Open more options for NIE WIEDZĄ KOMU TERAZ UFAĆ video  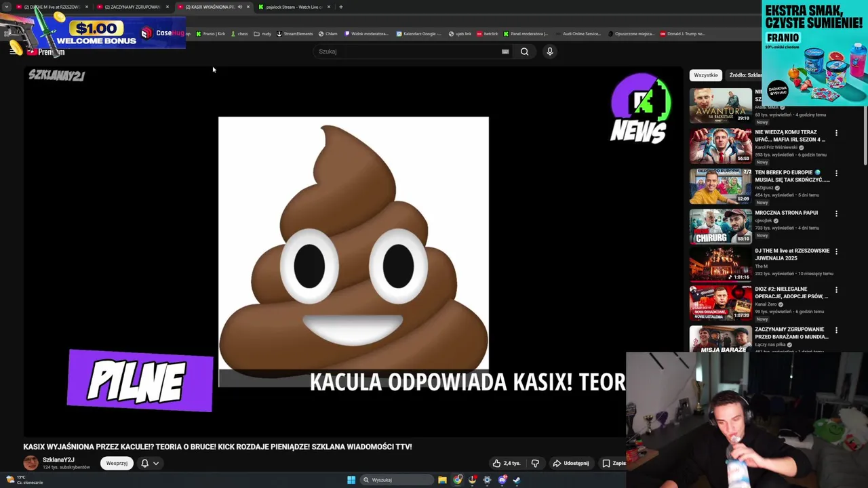836,134
